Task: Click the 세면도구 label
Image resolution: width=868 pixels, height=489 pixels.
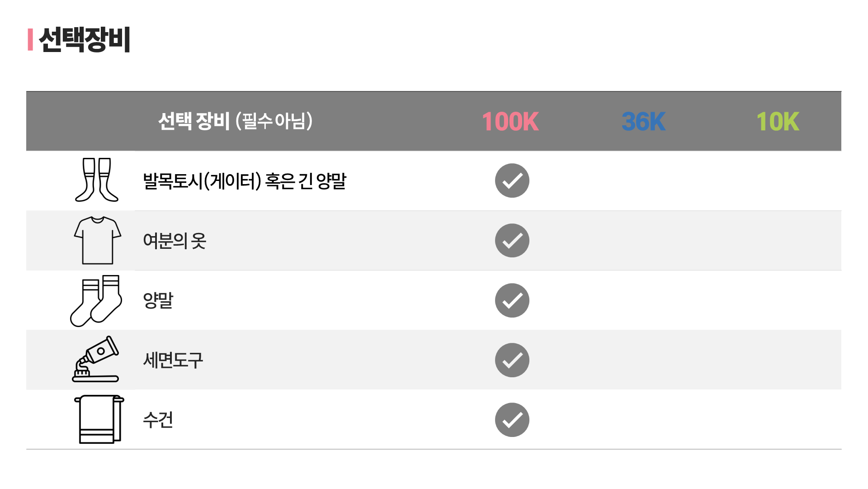Action: click(x=173, y=361)
